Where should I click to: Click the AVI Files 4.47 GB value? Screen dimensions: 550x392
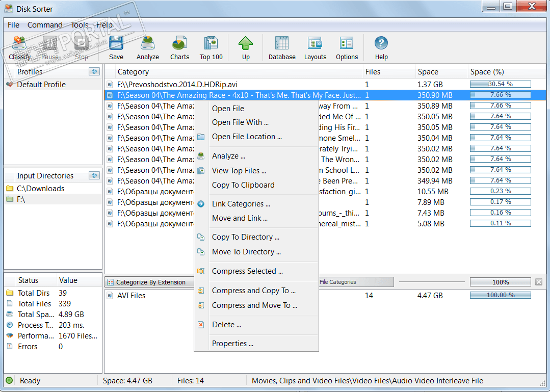(430, 296)
